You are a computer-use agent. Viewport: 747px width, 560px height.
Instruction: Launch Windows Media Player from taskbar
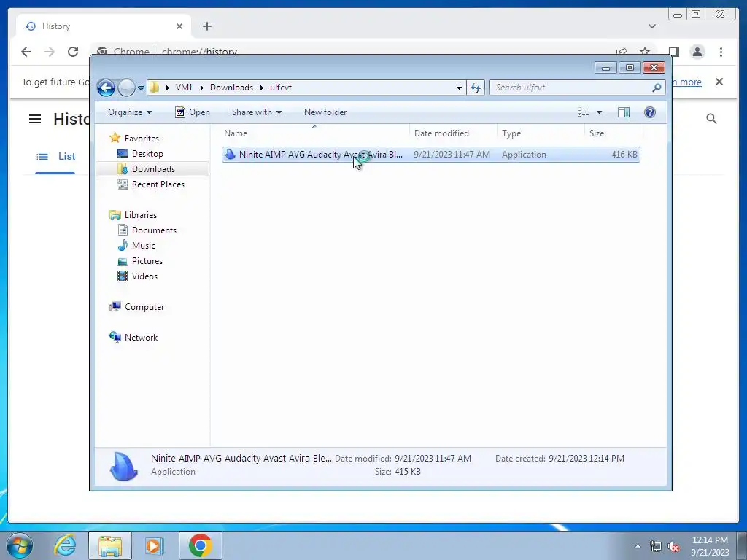153,545
